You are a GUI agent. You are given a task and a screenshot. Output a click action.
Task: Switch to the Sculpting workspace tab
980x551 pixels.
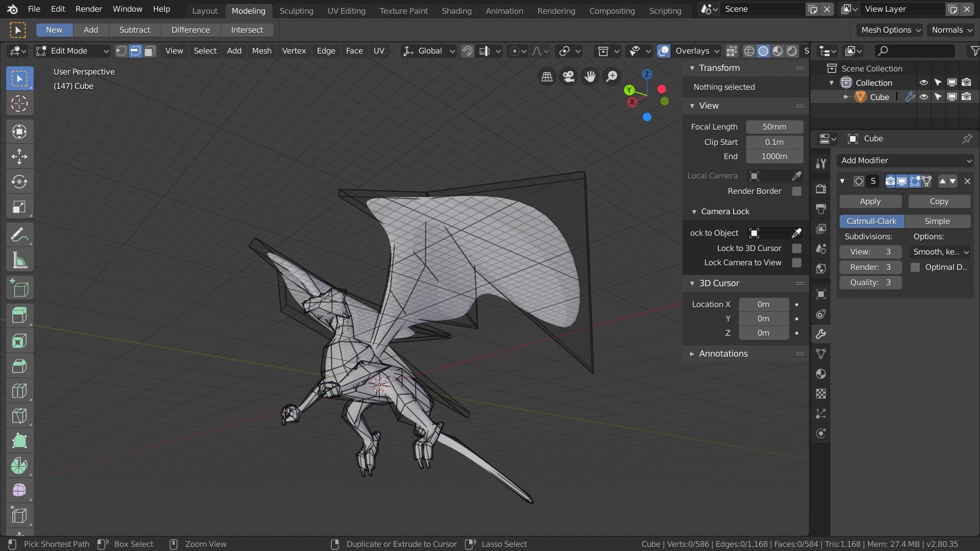tap(297, 11)
